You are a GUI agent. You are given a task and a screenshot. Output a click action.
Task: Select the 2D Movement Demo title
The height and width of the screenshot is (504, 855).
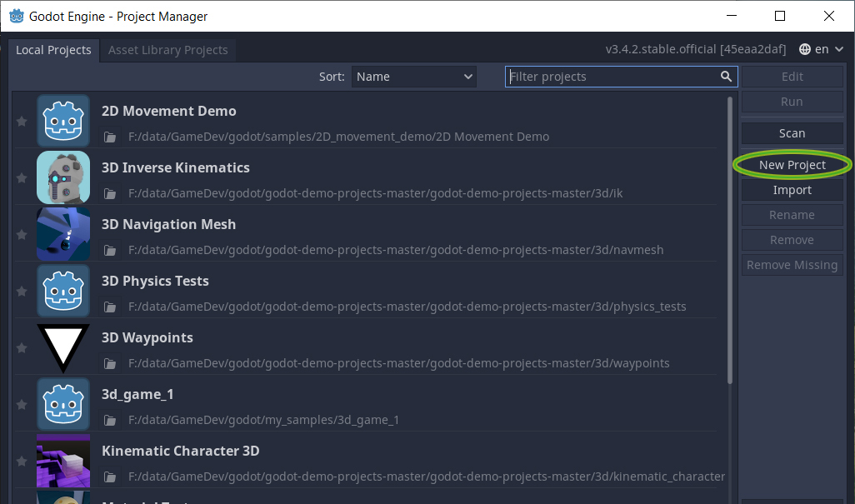pyautogui.click(x=169, y=111)
